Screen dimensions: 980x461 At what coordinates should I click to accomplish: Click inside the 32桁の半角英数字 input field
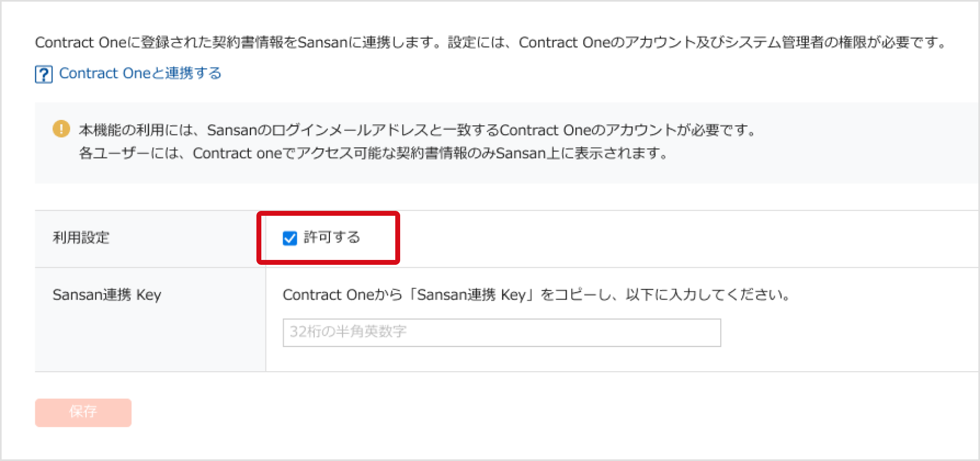click(500, 332)
